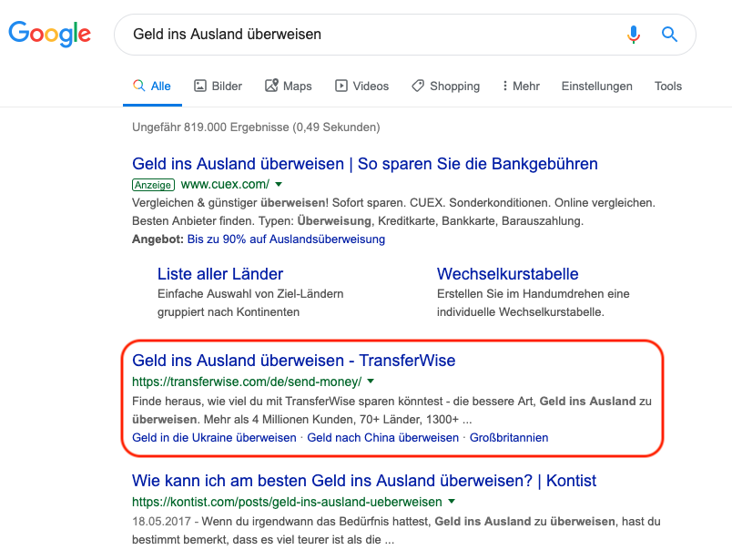This screenshot has height=560, width=732.
Task: Open the Tools options
Action: [x=667, y=86]
